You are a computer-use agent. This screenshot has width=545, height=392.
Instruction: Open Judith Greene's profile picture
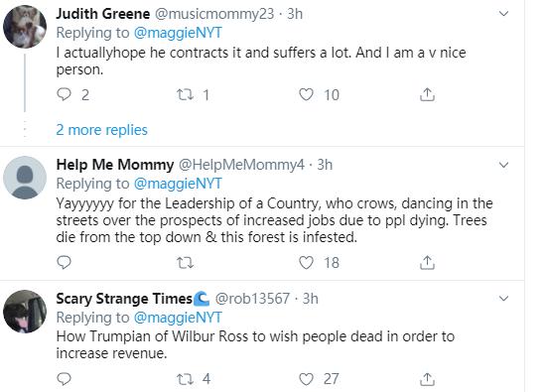[25, 27]
